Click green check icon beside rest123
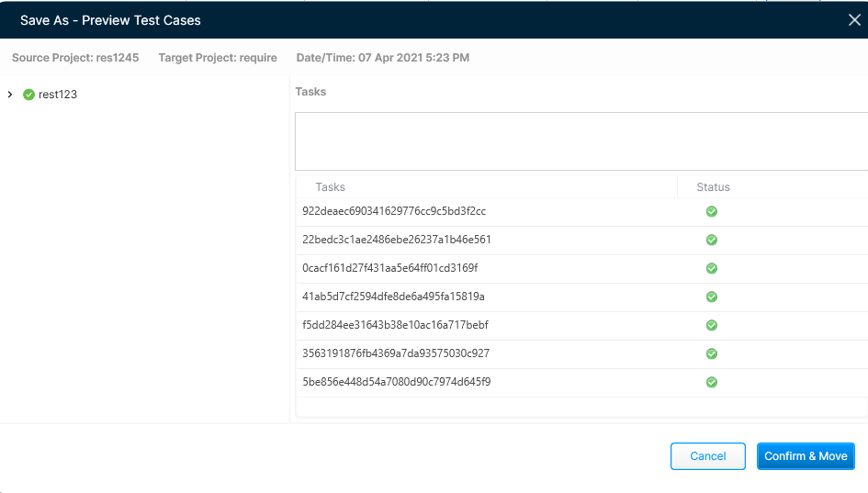868x493 pixels. (x=28, y=95)
